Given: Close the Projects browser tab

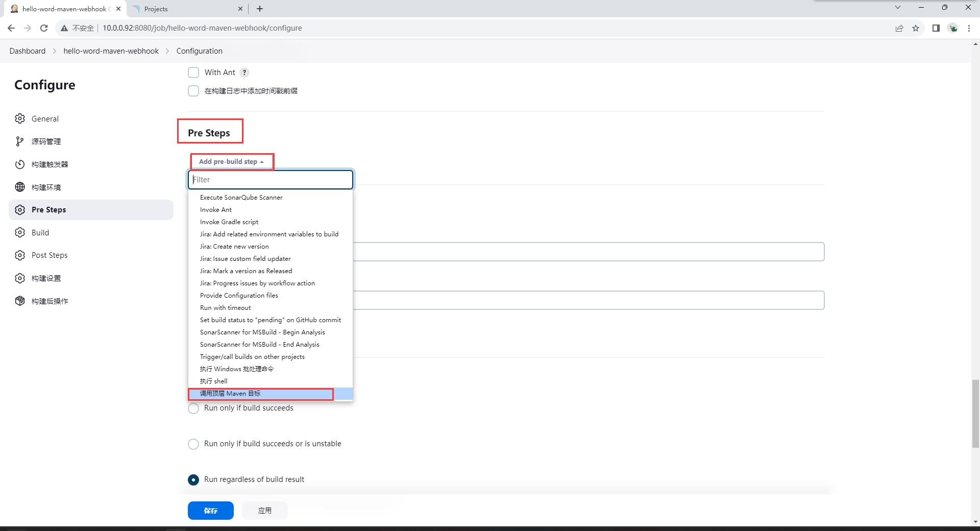Looking at the screenshot, I should tap(240, 9).
